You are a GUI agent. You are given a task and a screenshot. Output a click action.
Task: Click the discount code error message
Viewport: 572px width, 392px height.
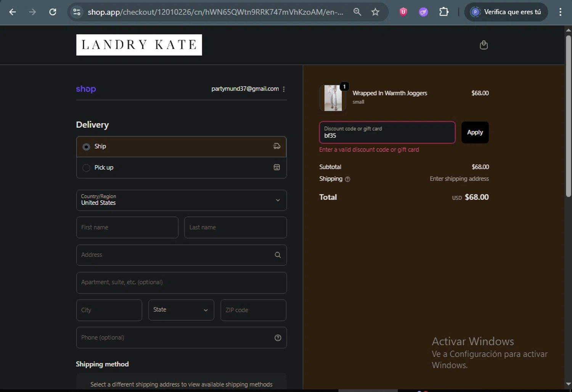coord(369,149)
